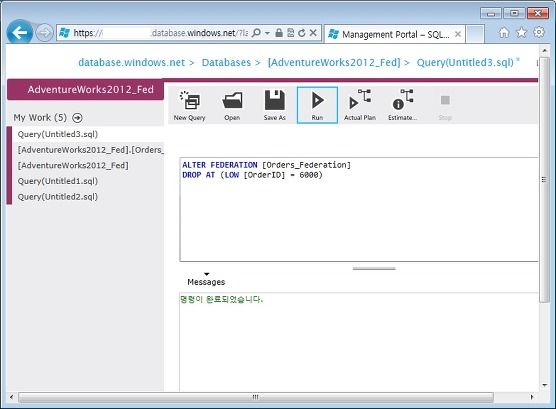This screenshot has height=409, width=556.
Task: Go to database.windows.net breadcrumb
Action: (x=132, y=62)
